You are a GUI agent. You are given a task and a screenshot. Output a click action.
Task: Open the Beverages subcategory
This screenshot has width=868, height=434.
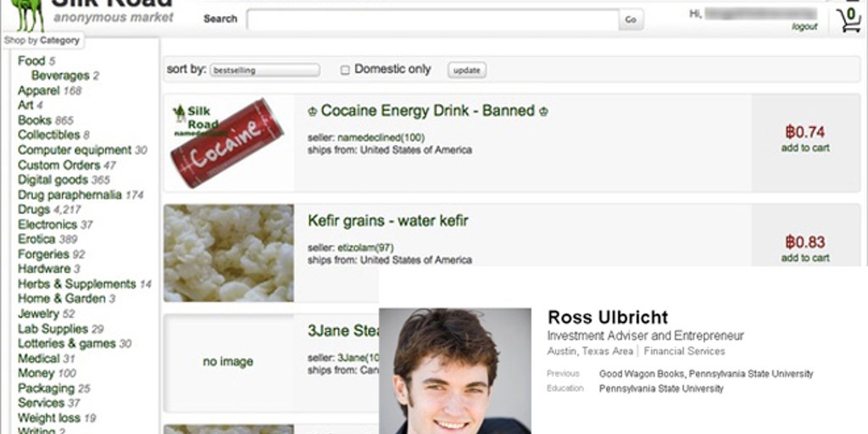point(60,75)
